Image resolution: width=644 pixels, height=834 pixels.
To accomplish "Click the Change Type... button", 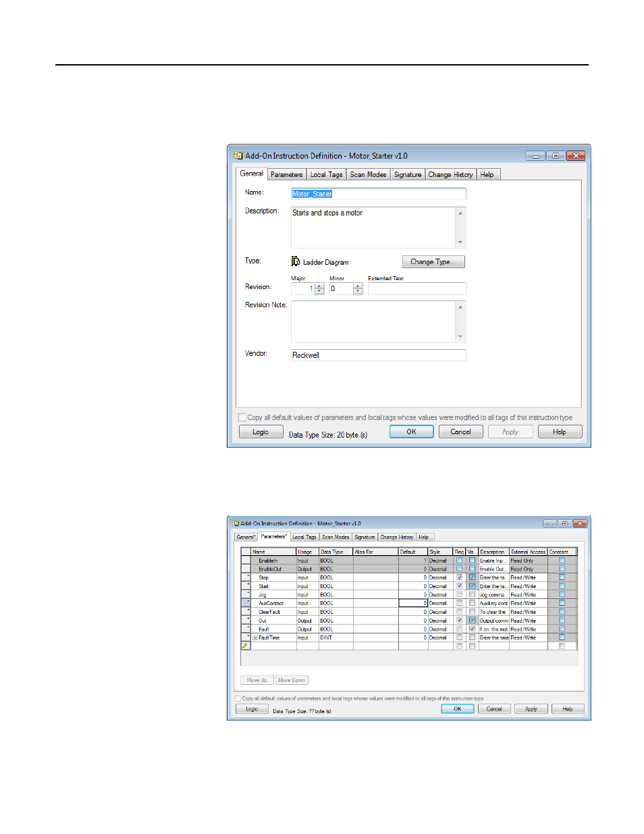I will pos(433,261).
